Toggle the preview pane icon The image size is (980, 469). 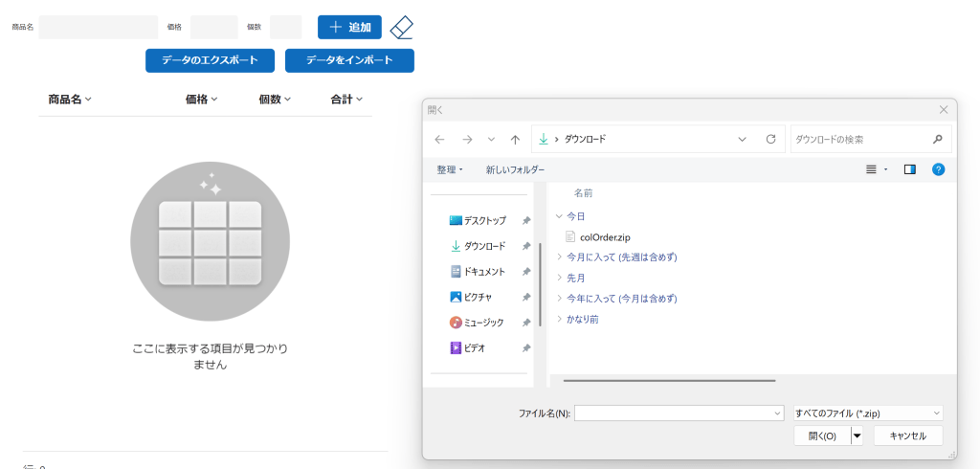click(x=909, y=169)
